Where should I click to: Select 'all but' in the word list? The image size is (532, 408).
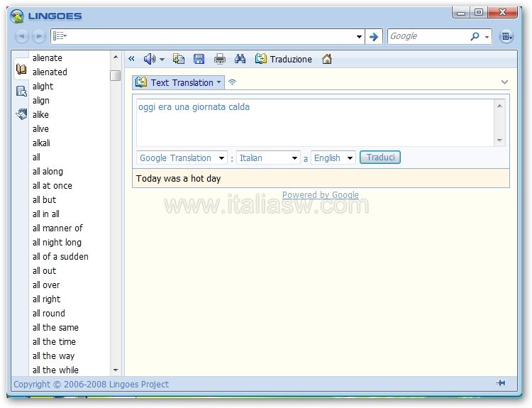[44, 200]
